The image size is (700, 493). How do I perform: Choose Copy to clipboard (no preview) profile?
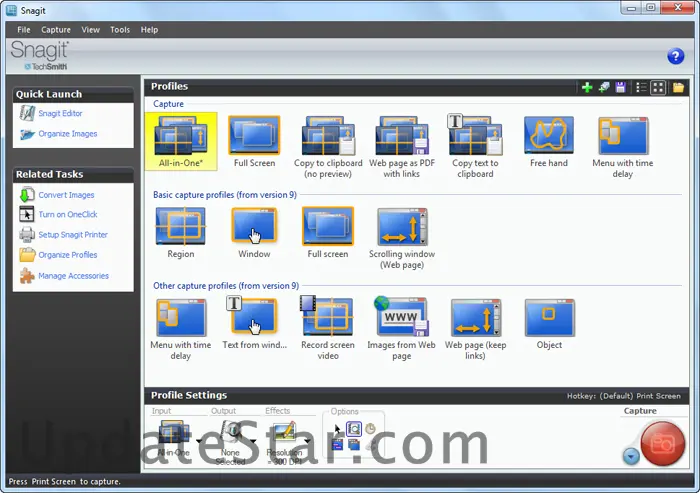328,146
